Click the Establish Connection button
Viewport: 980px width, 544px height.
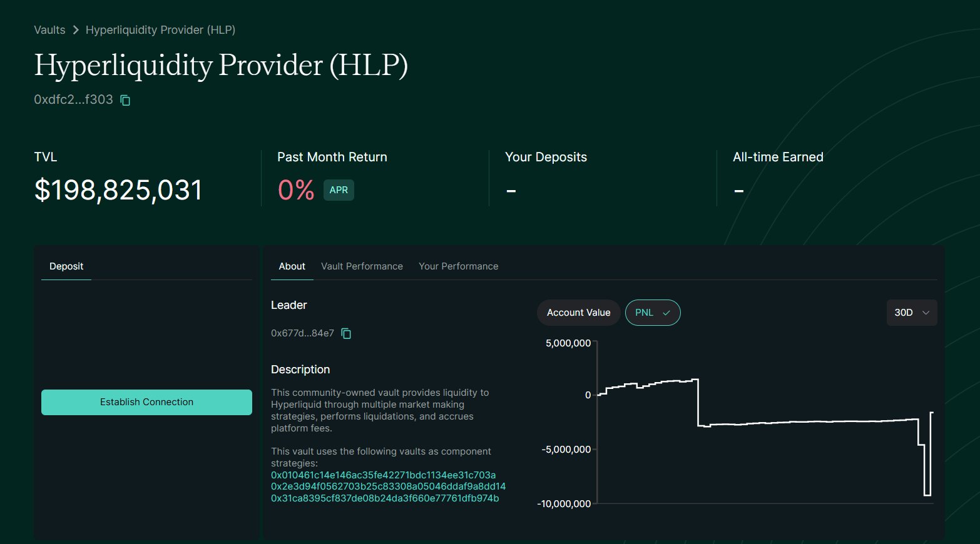(146, 402)
